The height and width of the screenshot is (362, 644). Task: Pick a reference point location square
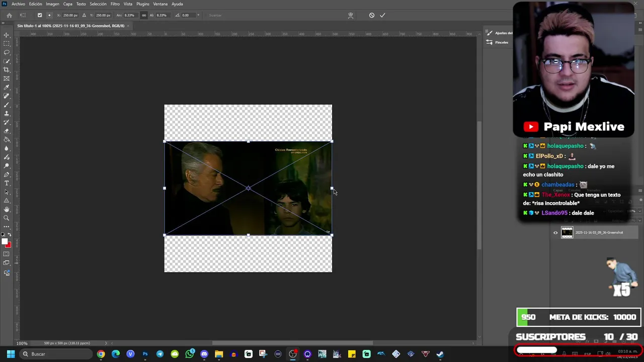pyautogui.click(x=49, y=15)
